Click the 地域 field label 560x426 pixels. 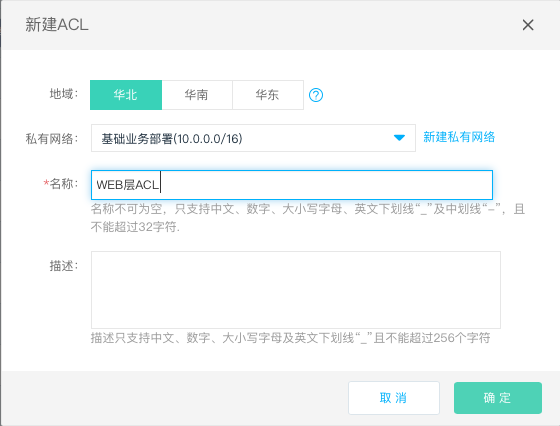(x=64, y=94)
